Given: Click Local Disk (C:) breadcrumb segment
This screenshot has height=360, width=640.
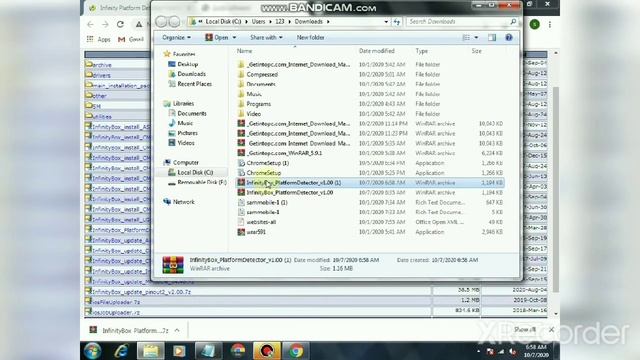Looking at the screenshot, I should click(223, 22).
